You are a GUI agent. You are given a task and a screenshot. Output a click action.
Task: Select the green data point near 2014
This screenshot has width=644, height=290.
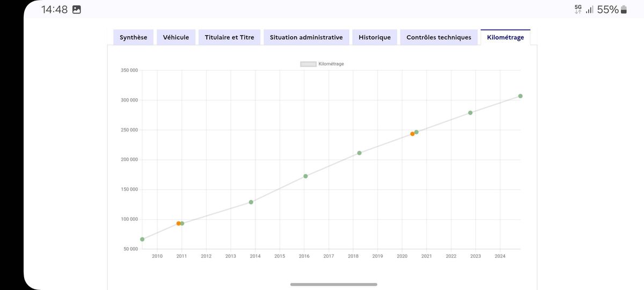[x=251, y=202]
